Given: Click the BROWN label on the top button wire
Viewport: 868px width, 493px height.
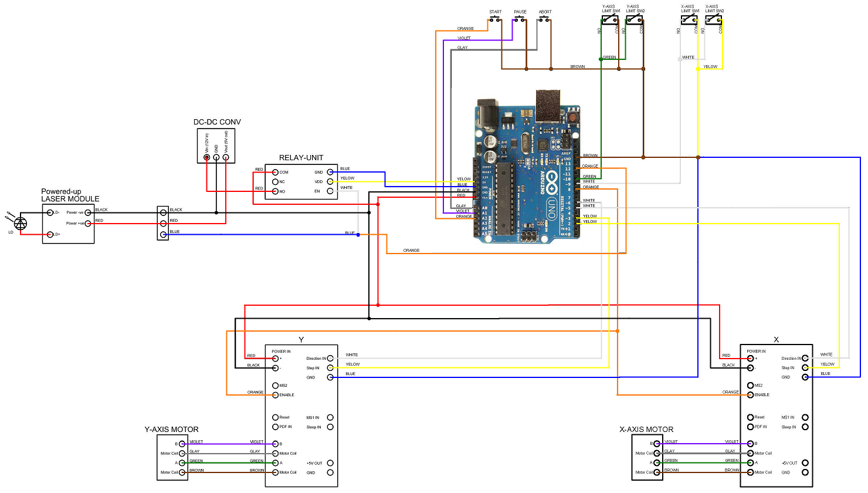Looking at the screenshot, I should [x=578, y=66].
